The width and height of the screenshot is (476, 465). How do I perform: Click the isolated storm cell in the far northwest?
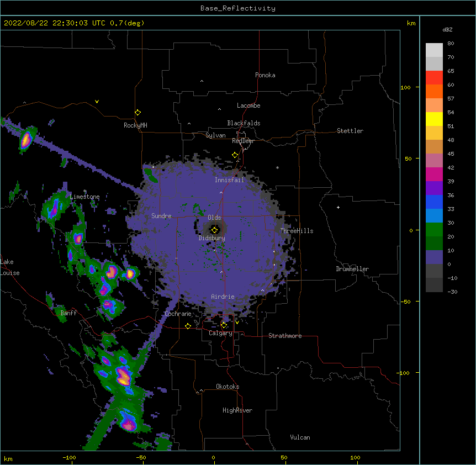pos(27,139)
